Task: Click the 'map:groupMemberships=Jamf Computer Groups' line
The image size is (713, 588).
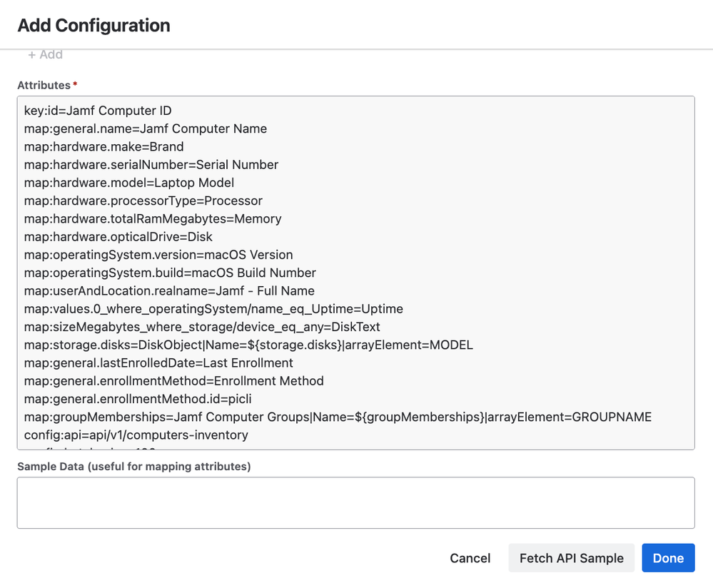Action: click(338, 417)
